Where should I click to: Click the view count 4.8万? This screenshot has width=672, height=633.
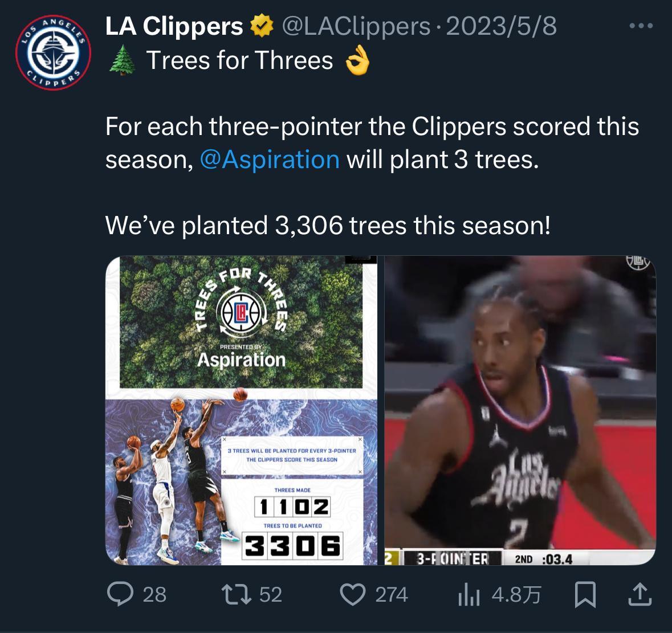pos(516,595)
